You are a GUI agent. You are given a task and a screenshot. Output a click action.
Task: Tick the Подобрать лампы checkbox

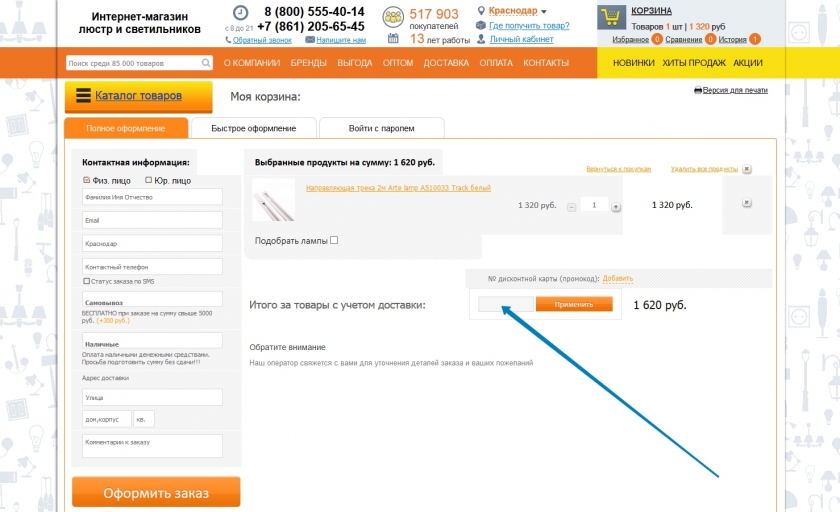pyautogui.click(x=334, y=240)
